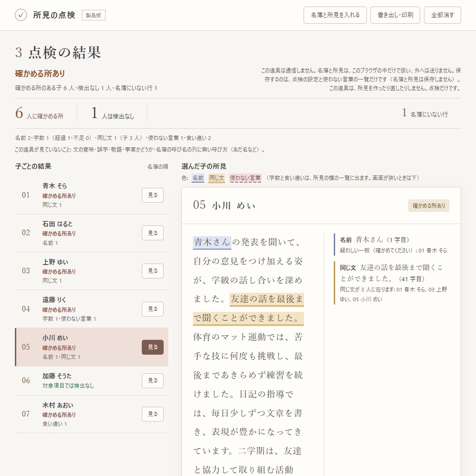Open 書き出し・印刷
Image resolution: width=476 pixels, height=476 pixels.
(x=395, y=15)
